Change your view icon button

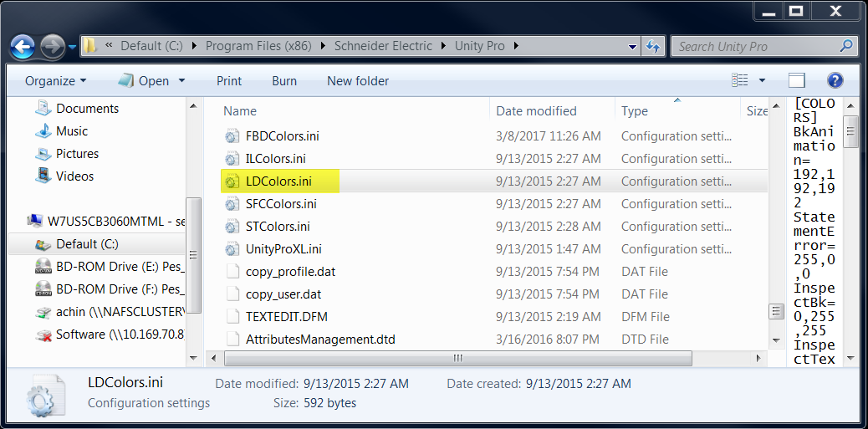tap(739, 80)
